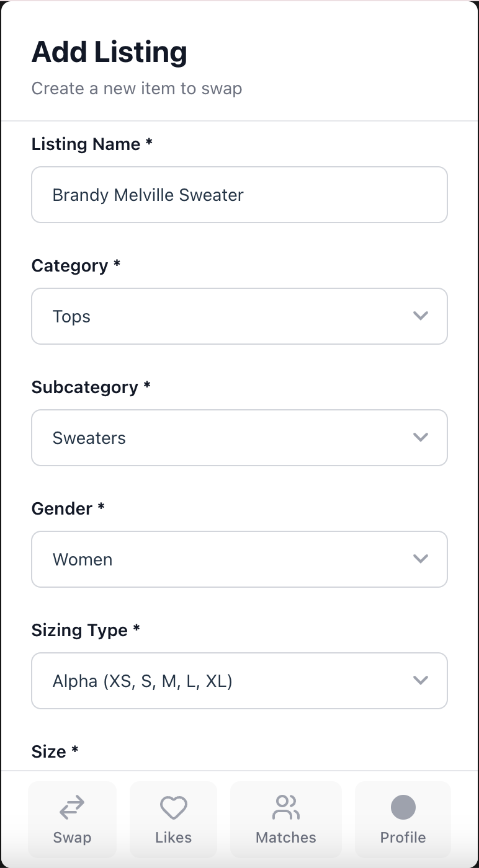Tap the Swap arrows icon

tap(72, 808)
